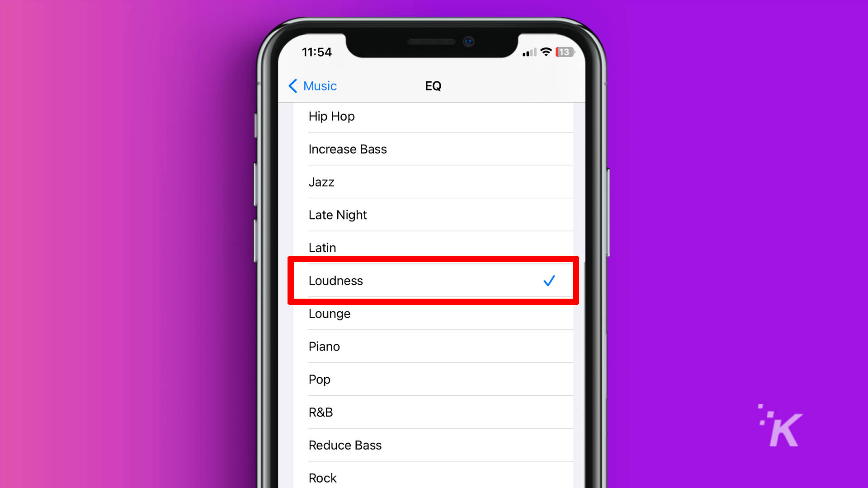
Task: Select Piano EQ preset
Action: point(324,346)
